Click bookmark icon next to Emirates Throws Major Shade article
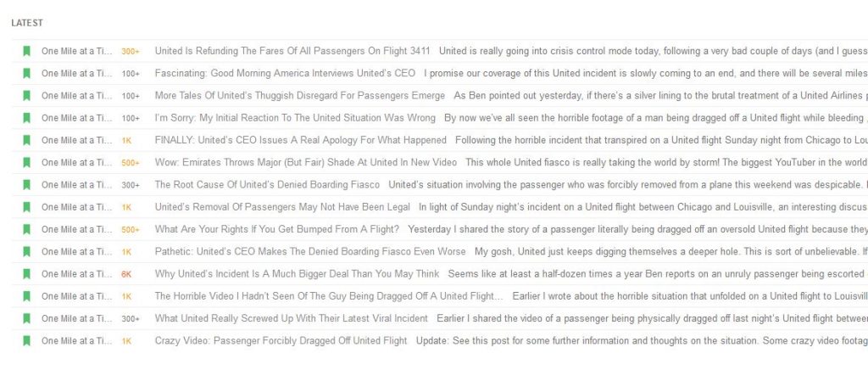Viewport: 868px width, 370px height. pyautogui.click(x=26, y=162)
